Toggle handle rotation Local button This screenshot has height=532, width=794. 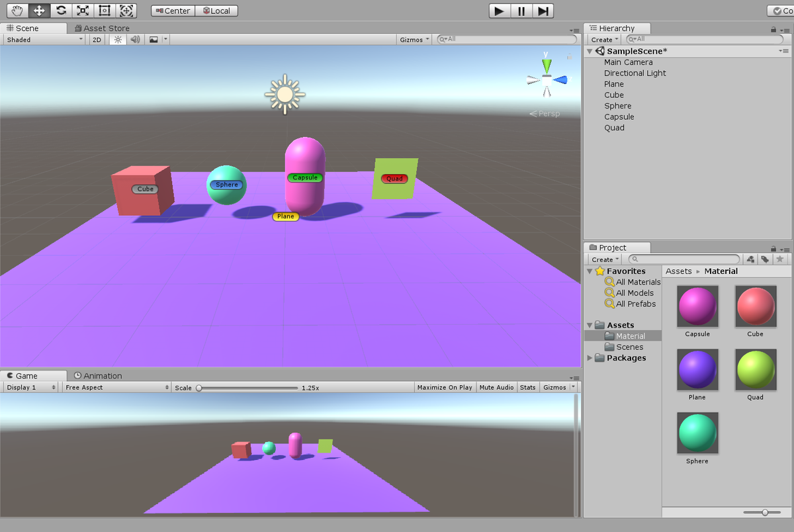click(216, 11)
